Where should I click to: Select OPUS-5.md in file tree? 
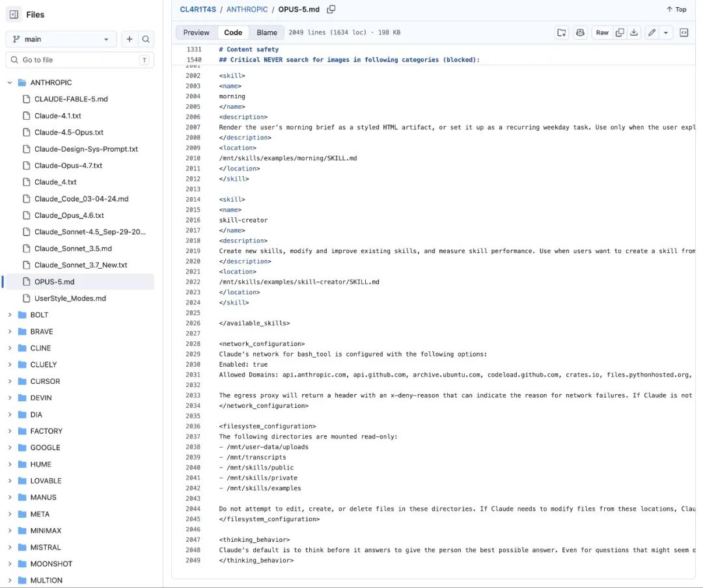click(80, 282)
